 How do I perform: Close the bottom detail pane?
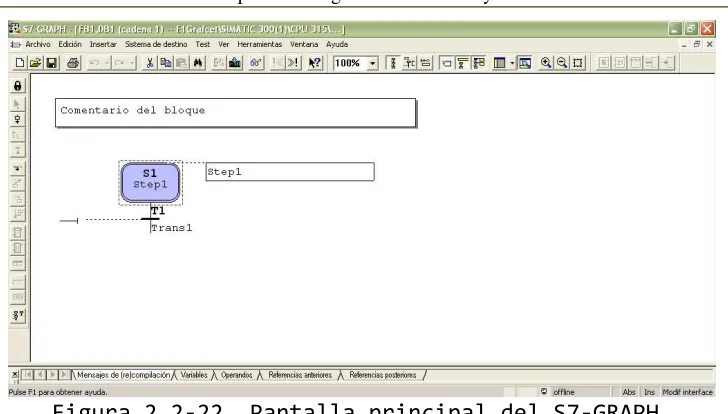click(15, 374)
